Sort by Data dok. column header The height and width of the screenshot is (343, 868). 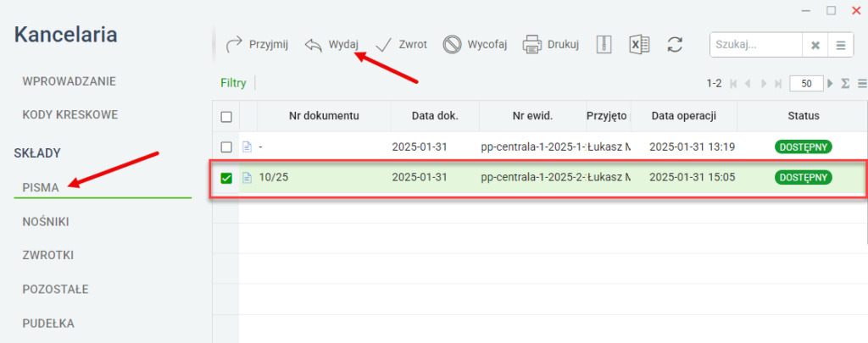(435, 116)
